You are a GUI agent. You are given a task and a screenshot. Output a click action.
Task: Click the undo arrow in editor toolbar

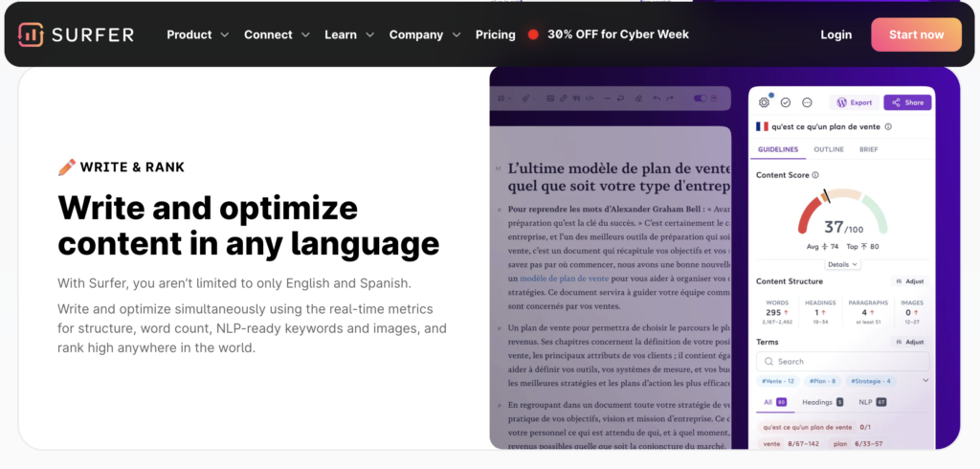click(x=656, y=98)
